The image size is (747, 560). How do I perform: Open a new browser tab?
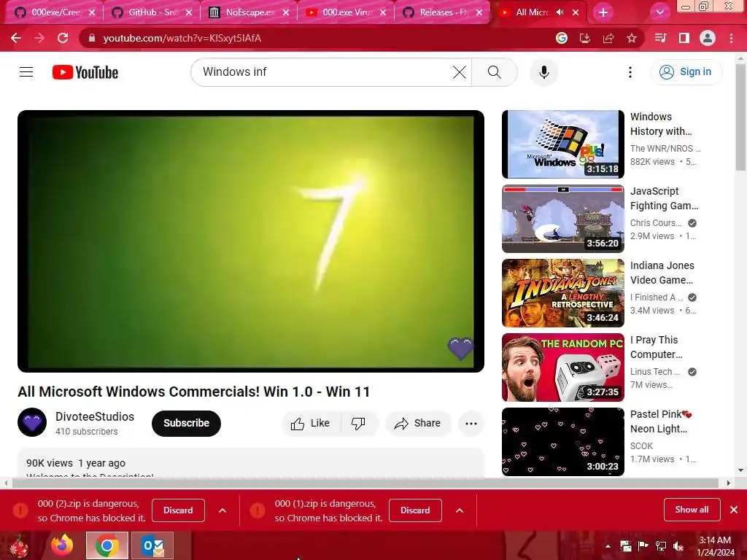[x=603, y=13]
